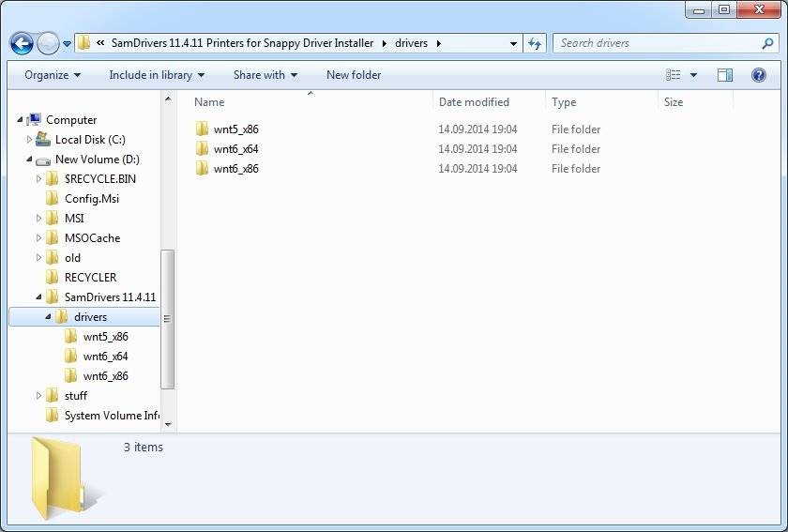Select Local Disk (C:) in tree
Viewport: 788px width, 532px height.
[x=90, y=139]
